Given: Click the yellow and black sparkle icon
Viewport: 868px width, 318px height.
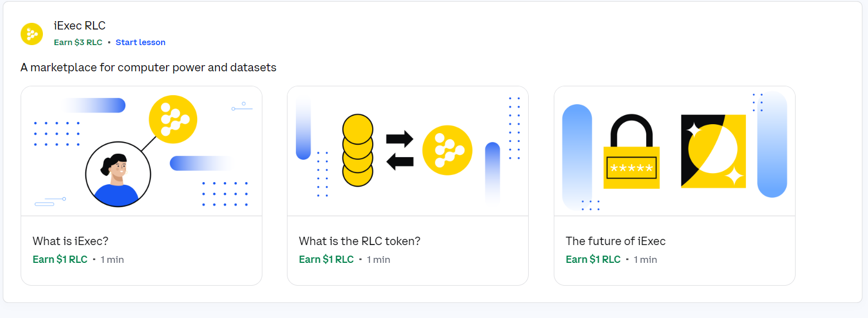Looking at the screenshot, I should click(714, 151).
